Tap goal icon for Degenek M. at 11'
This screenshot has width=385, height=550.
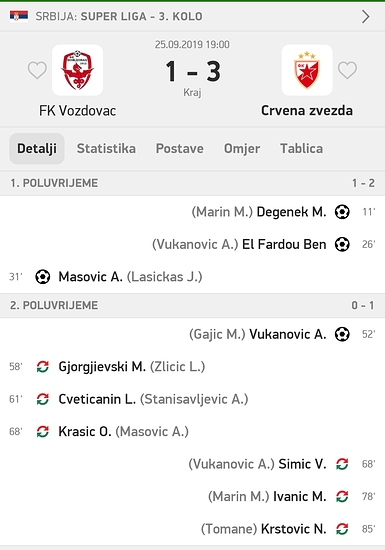coord(342,212)
